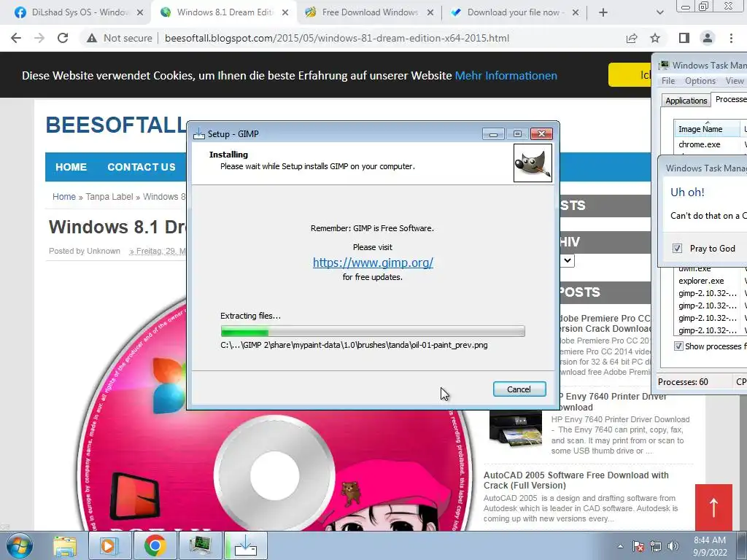Click the network tray icon
This screenshot has height=560, width=747.
pyautogui.click(x=656, y=546)
